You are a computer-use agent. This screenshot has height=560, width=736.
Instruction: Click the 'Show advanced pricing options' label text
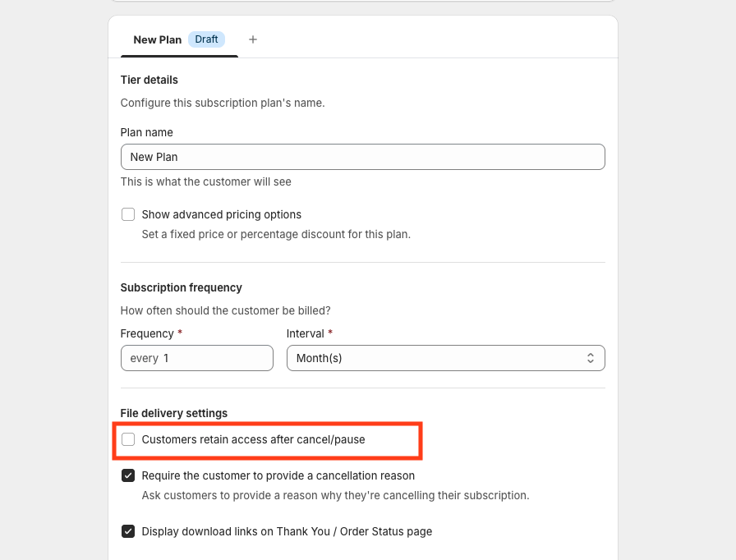pyautogui.click(x=221, y=214)
